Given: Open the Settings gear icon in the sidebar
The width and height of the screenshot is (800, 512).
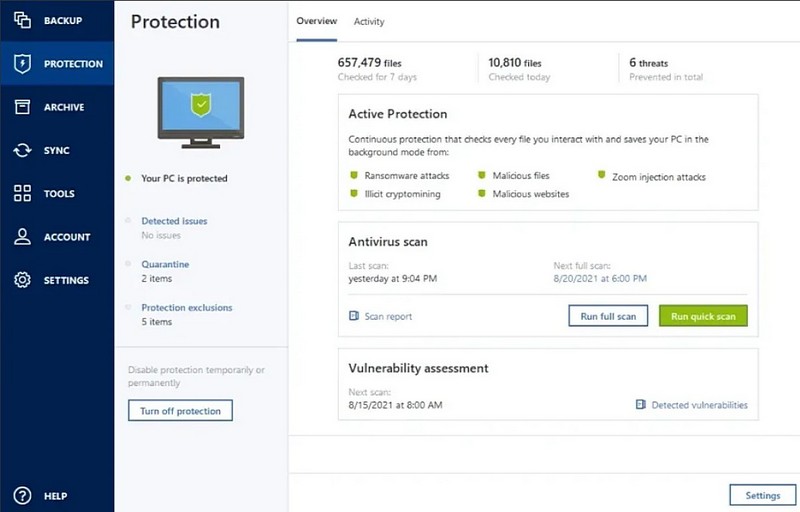Looking at the screenshot, I should [22, 280].
